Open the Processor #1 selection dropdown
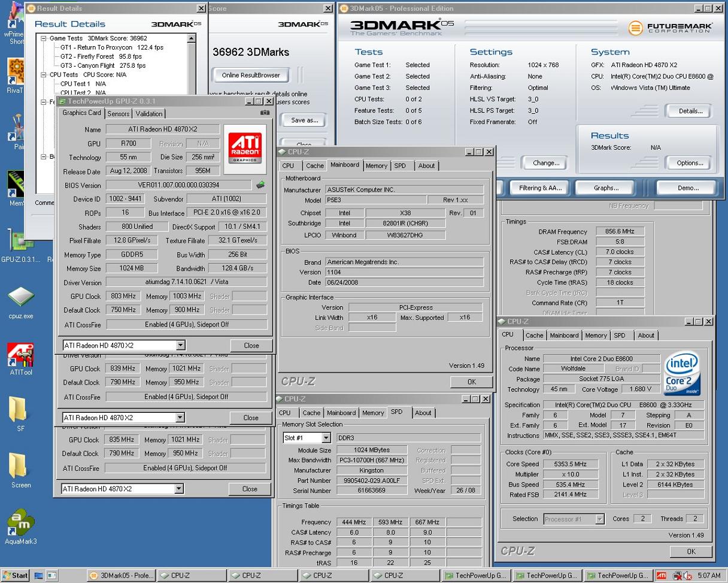The width and height of the screenshot is (728, 583). click(600, 519)
